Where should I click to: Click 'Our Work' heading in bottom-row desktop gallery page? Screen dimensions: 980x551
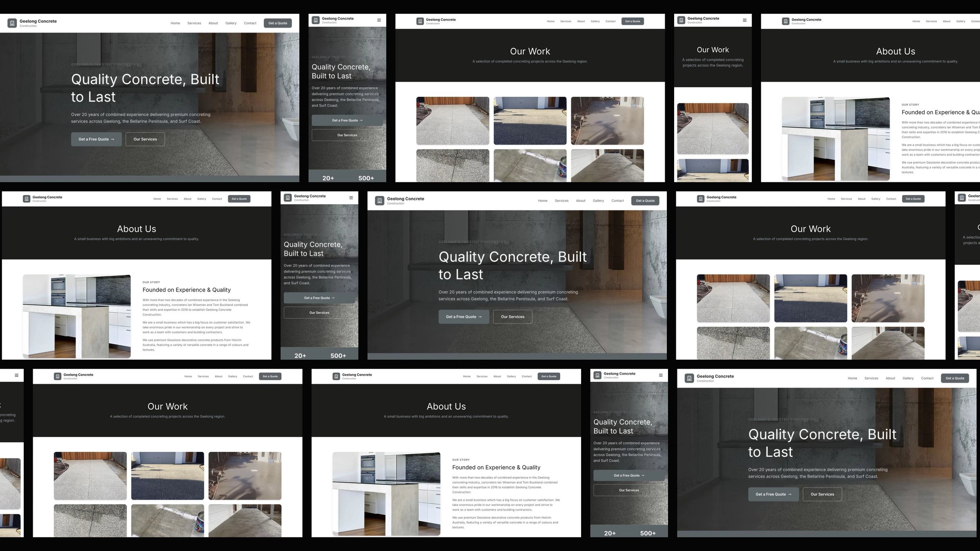(167, 407)
